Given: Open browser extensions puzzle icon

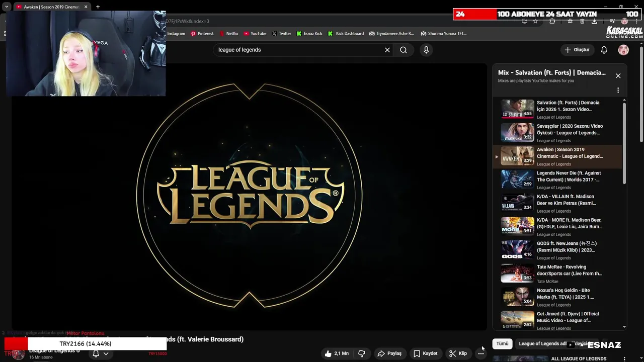Looking at the screenshot, I should click(552, 21).
